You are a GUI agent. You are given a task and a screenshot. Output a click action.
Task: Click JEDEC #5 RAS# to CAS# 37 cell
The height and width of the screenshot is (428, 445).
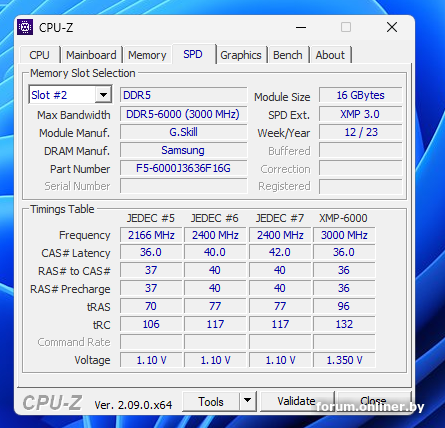point(151,270)
